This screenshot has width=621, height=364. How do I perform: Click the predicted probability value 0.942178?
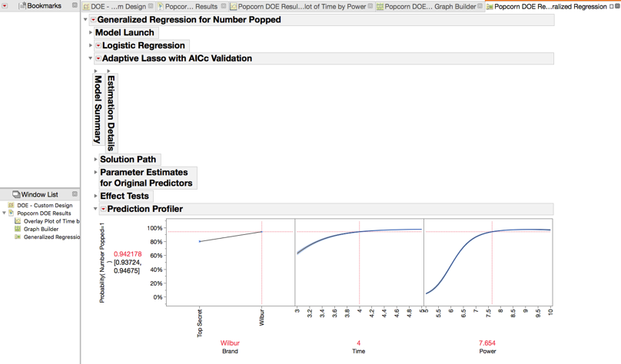click(128, 254)
